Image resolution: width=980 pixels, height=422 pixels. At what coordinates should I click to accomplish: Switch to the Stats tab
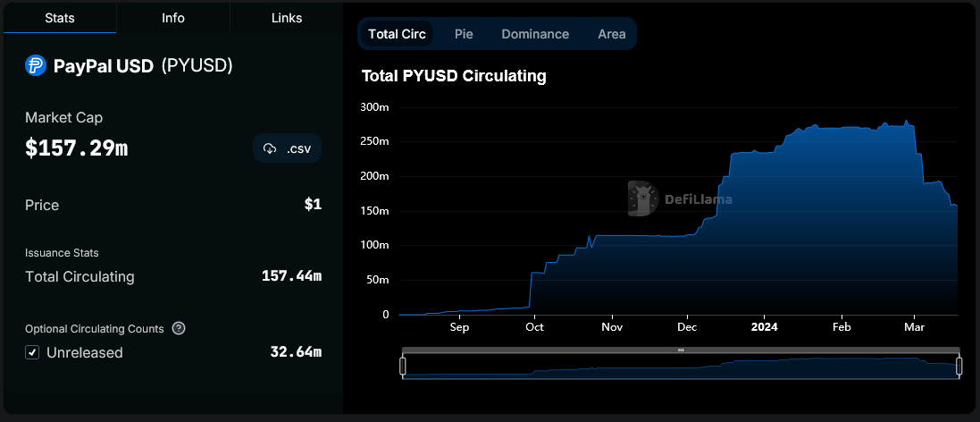(59, 18)
